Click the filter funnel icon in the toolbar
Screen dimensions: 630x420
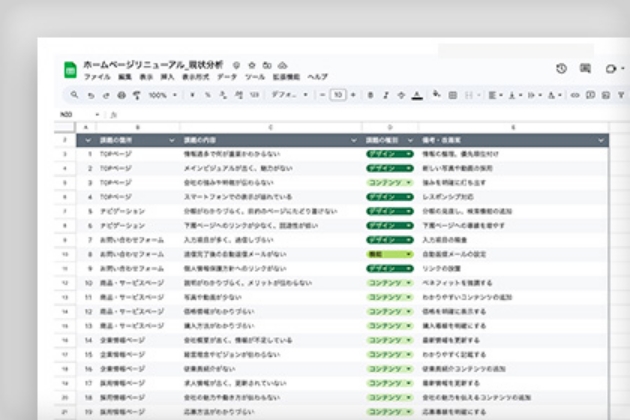click(621, 95)
